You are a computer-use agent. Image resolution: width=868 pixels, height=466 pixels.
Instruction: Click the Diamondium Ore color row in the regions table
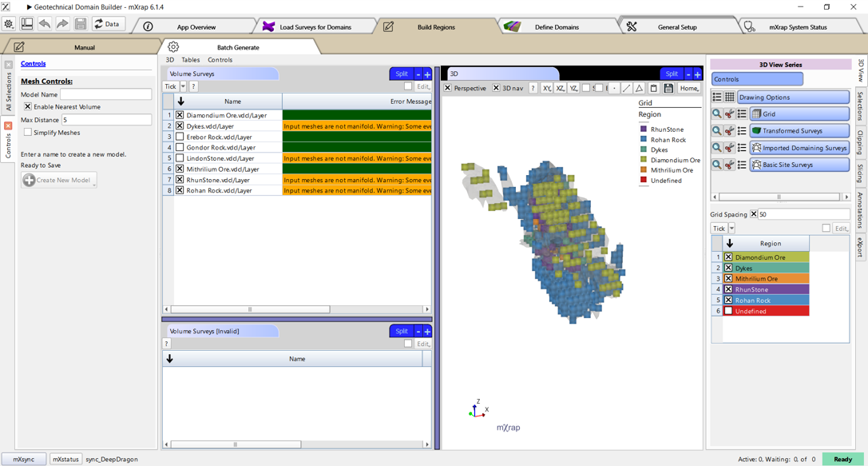tap(766, 257)
